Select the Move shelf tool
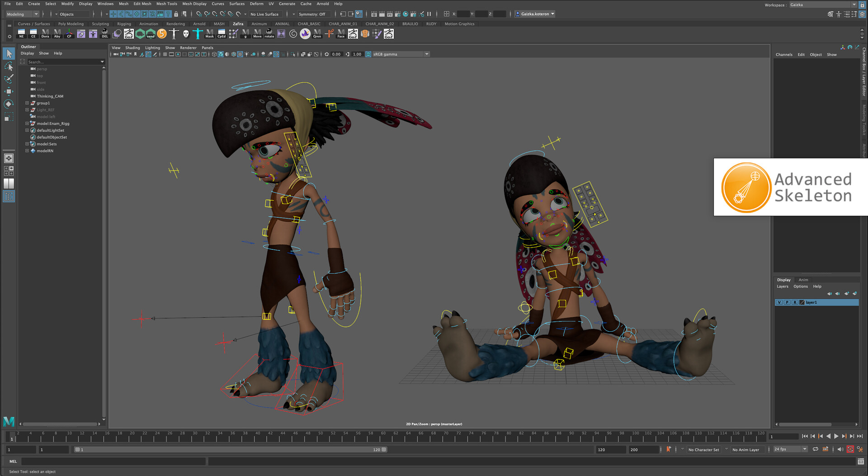Image resolution: width=868 pixels, height=476 pixels. pyautogui.click(x=257, y=34)
